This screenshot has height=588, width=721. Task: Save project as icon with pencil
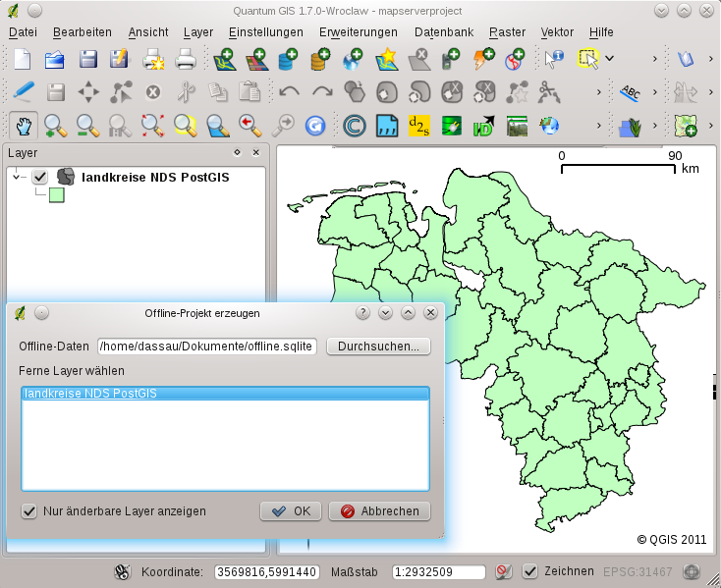tap(120, 59)
